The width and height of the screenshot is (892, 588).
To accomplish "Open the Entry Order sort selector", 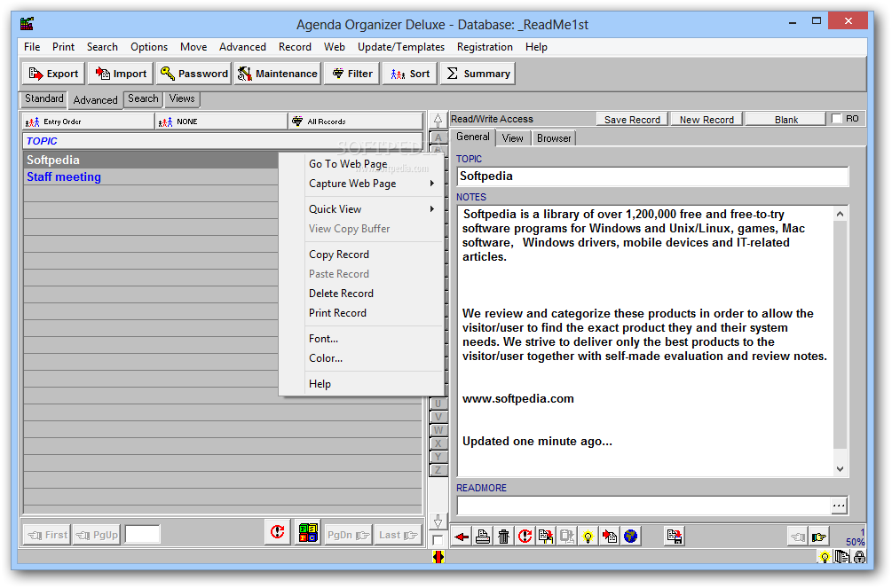I will pyautogui.click(x=88, y=122).
